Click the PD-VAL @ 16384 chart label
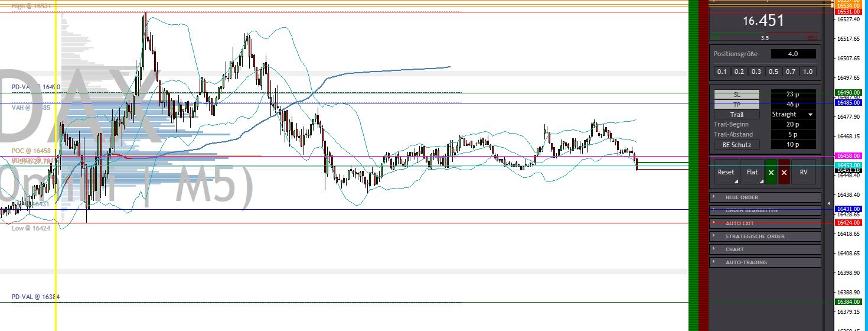 [36, 297]
